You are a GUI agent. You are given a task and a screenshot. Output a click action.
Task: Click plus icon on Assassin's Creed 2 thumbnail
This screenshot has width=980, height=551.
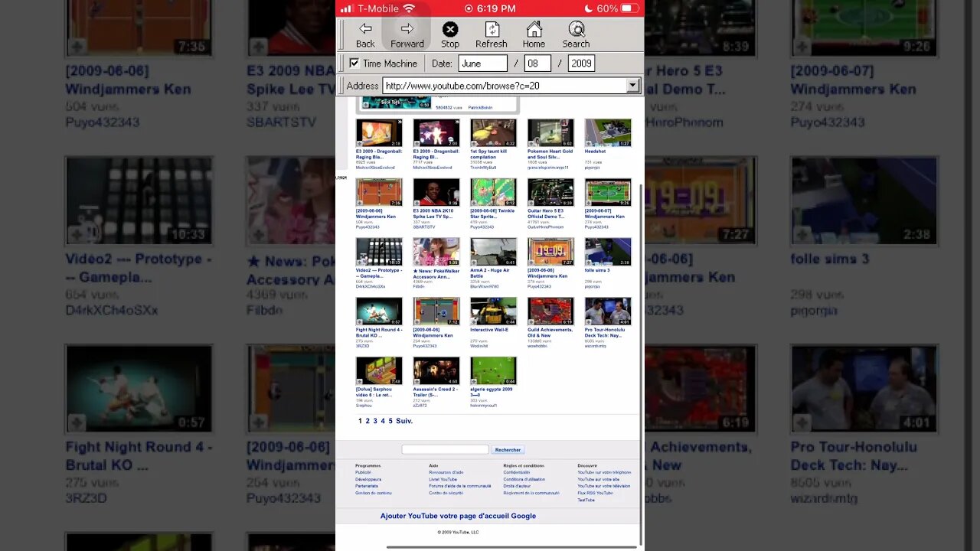(x=418, y=380)
